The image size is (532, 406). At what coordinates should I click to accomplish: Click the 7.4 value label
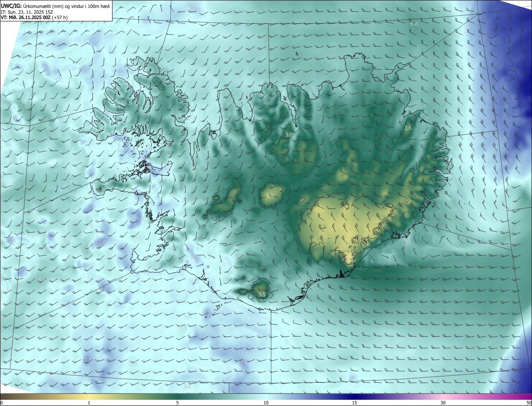pyautogui.click(x=23, y=107)
